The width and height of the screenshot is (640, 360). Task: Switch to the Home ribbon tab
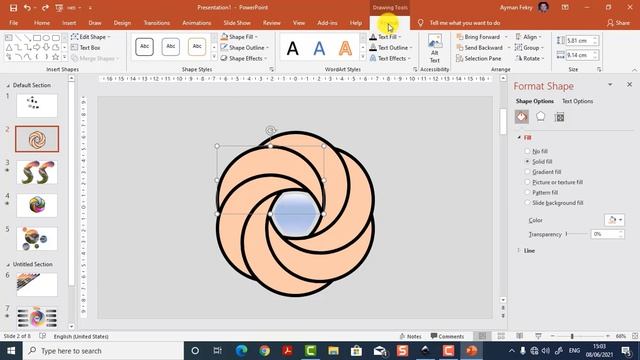point(42,23)
